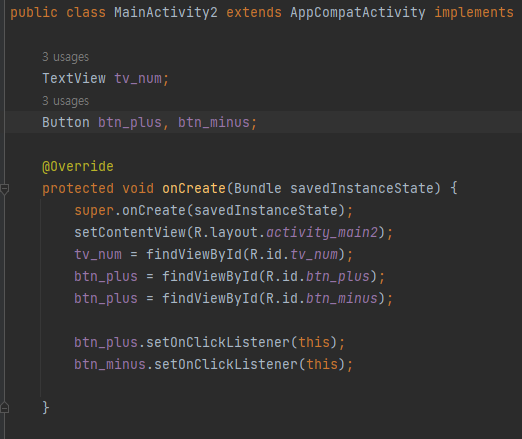Click the activity_main2 layout reference
This screenshot has height=439, width=522.
pos(322,232)
